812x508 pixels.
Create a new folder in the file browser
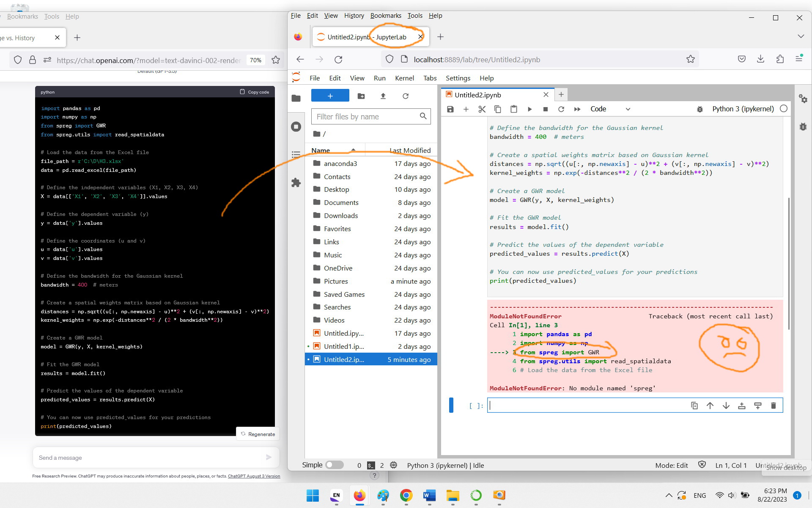pyautogui.click(x=362, y=96)
